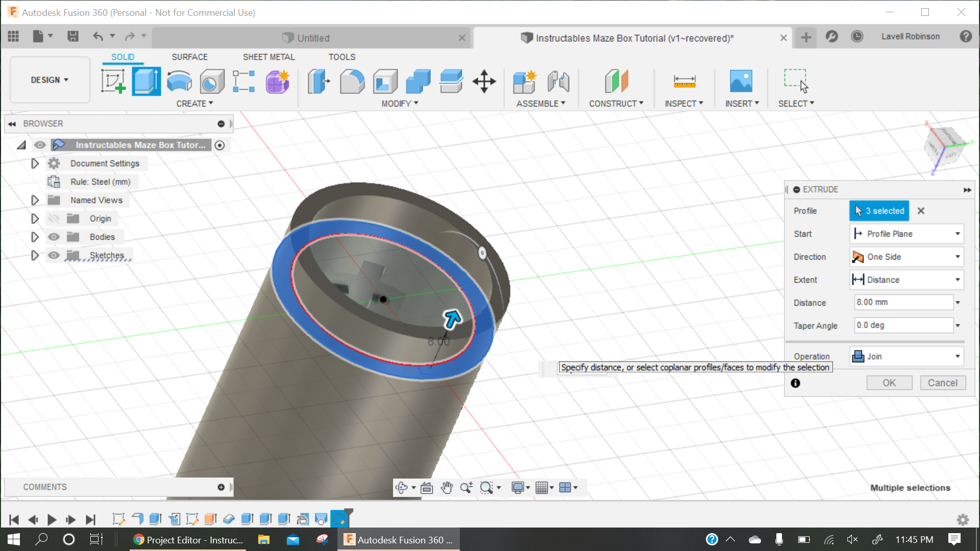980x551 pixels.
Task: Open Windows Start menu
Action: click(x=14, y=540)
